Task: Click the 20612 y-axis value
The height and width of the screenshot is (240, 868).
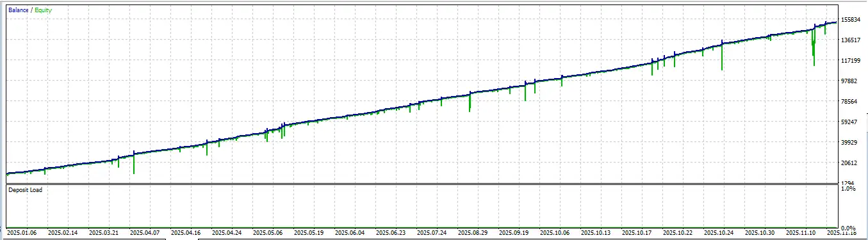Action: tap(849, 163)
